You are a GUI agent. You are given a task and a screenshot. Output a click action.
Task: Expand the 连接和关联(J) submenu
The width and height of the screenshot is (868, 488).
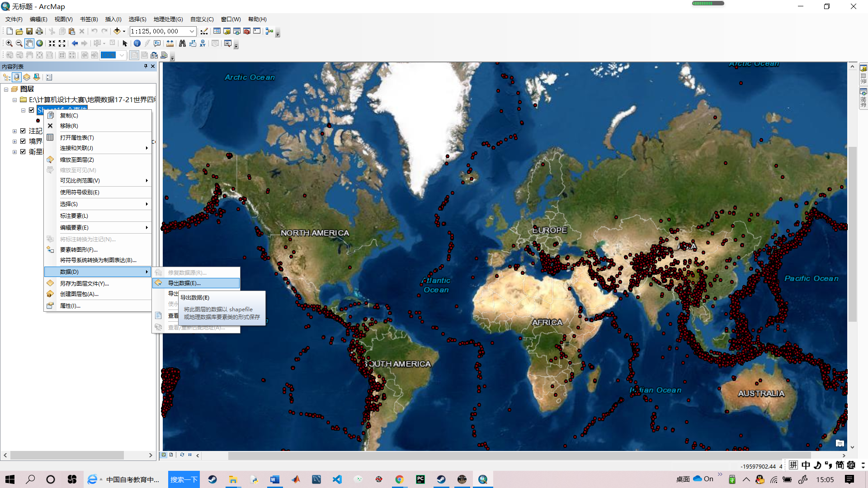point(98,148)
